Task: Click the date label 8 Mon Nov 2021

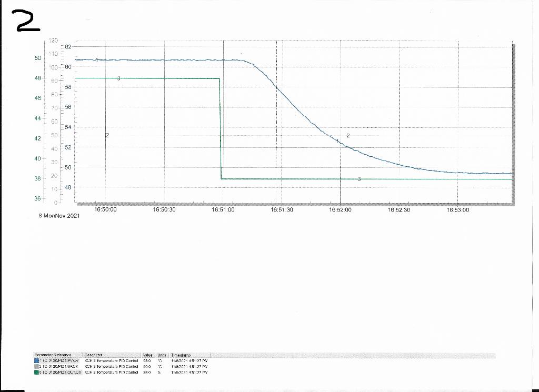Action: [x=59, y=215]
